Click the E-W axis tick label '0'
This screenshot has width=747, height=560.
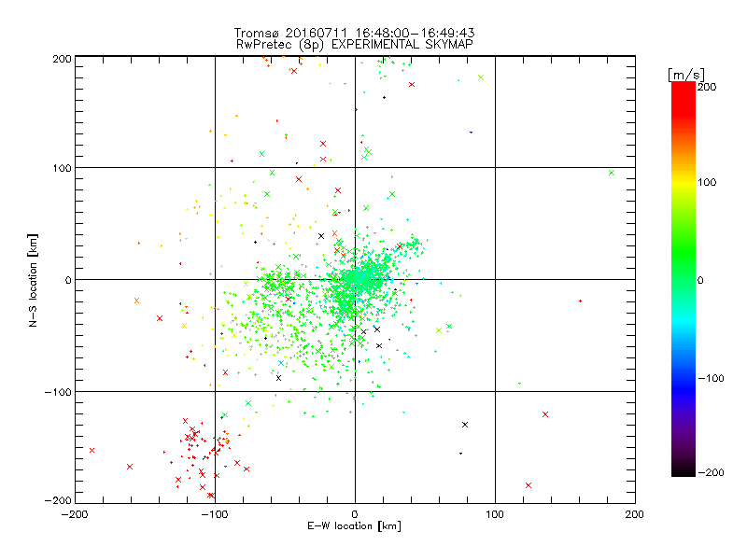[355, 514]
